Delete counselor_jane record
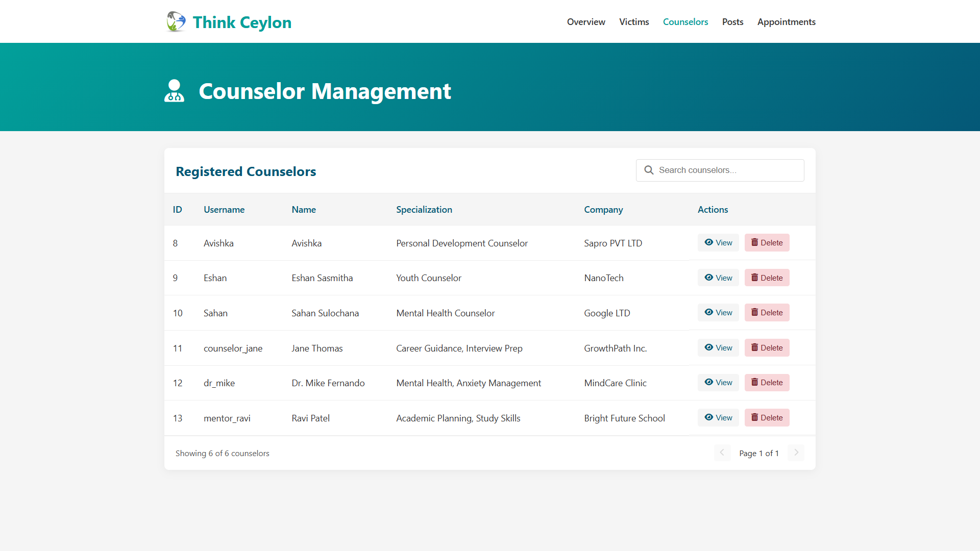The image size is (980, 551). click(x=767, y=348)
